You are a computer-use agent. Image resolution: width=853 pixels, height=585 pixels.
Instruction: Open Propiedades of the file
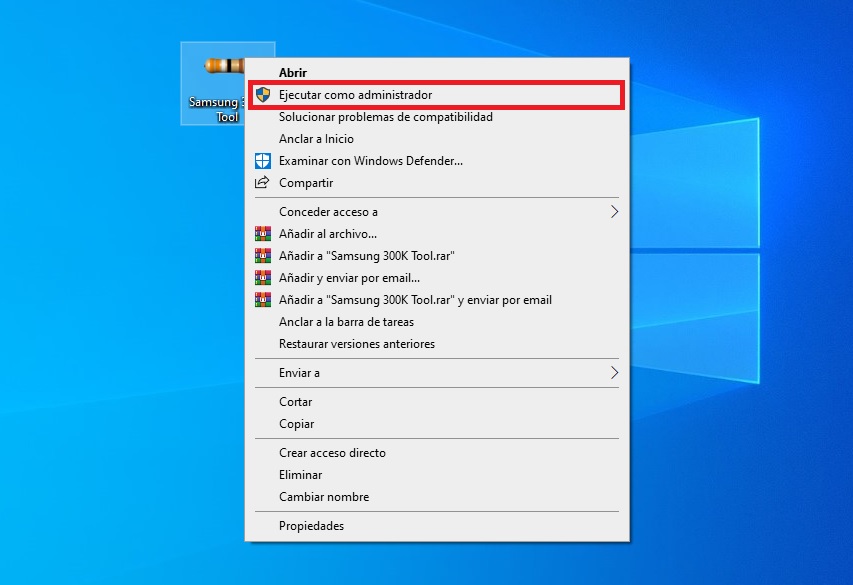click(x=437, y=526)
